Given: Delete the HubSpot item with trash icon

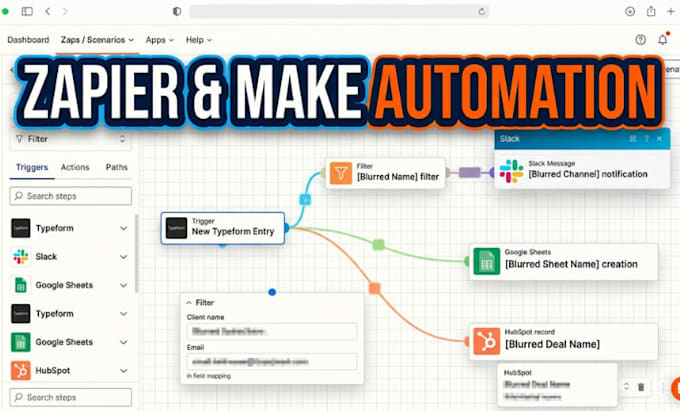Looking at the screenshot, I should (641, 387).
